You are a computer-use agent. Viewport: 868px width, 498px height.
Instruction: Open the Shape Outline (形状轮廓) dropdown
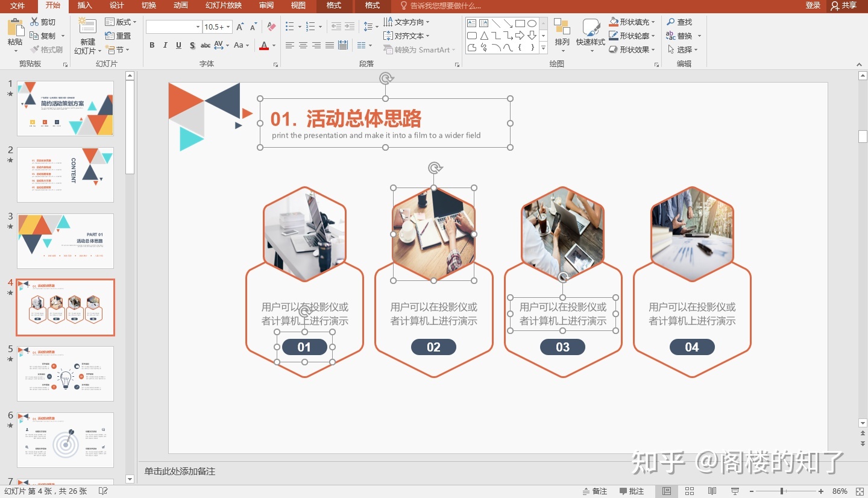632,36
